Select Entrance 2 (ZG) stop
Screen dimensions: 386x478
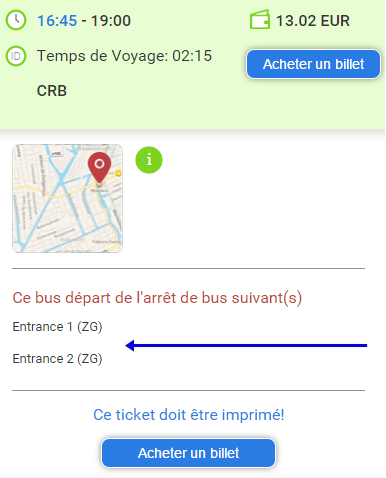[x=57, y=359]
